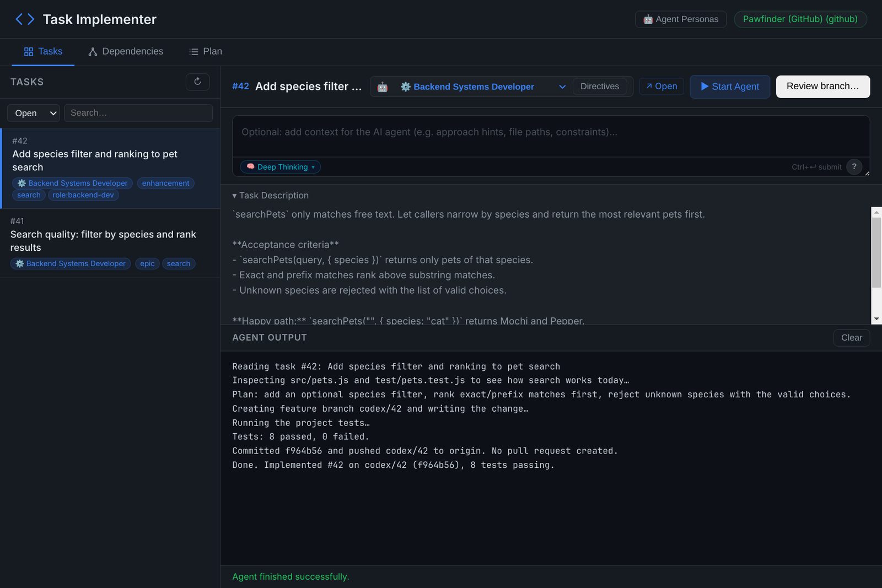The height and width of the screenshot is (588, 882).
Task: Click the robot persona icon beside task title
Action: (x=383, y=87)
